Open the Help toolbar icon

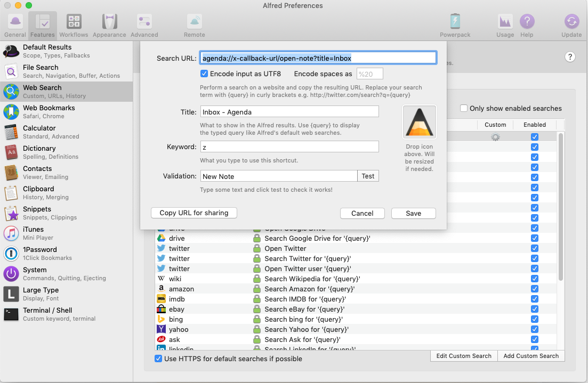pyautogui.click(x=527, y=26)
